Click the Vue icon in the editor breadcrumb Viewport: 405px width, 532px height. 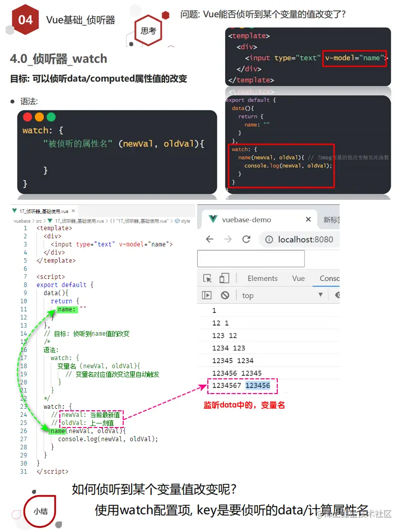tap(50, 221)
